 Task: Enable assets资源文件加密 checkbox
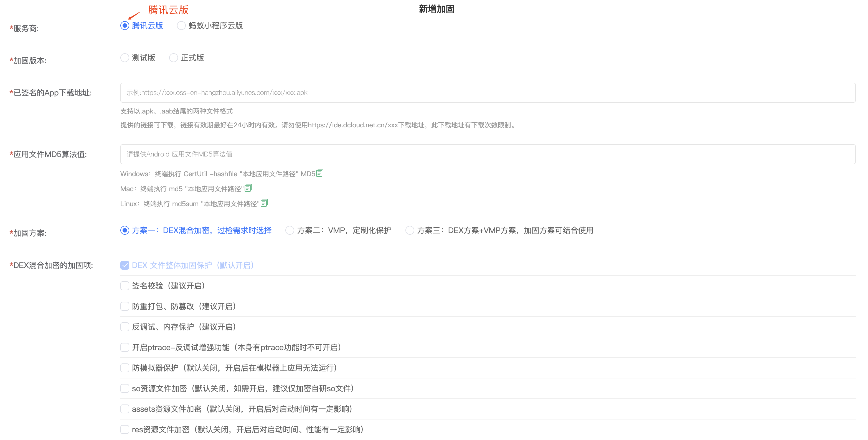[x=125, y=409]
